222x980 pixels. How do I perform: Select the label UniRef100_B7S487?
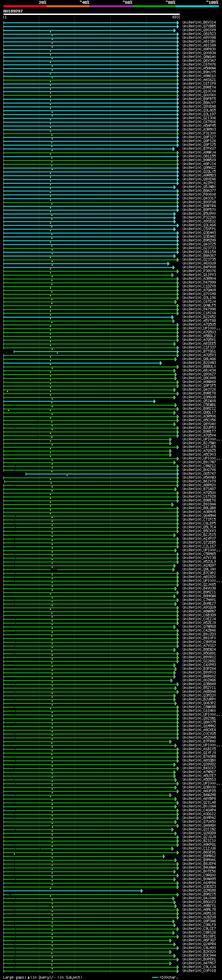click(199, 489)
